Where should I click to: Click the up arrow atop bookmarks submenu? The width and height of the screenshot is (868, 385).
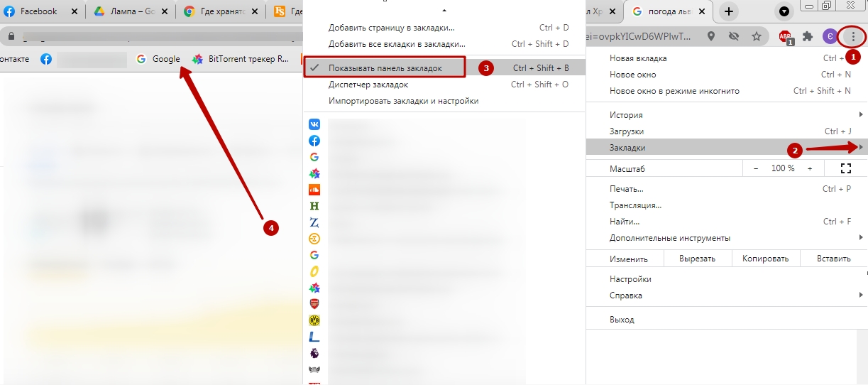[444, 11]
